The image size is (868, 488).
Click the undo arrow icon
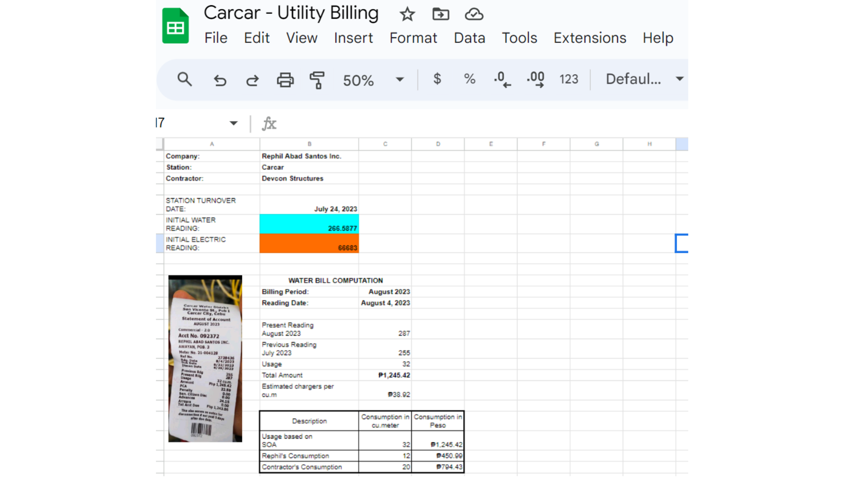click(x=220, y=80)
